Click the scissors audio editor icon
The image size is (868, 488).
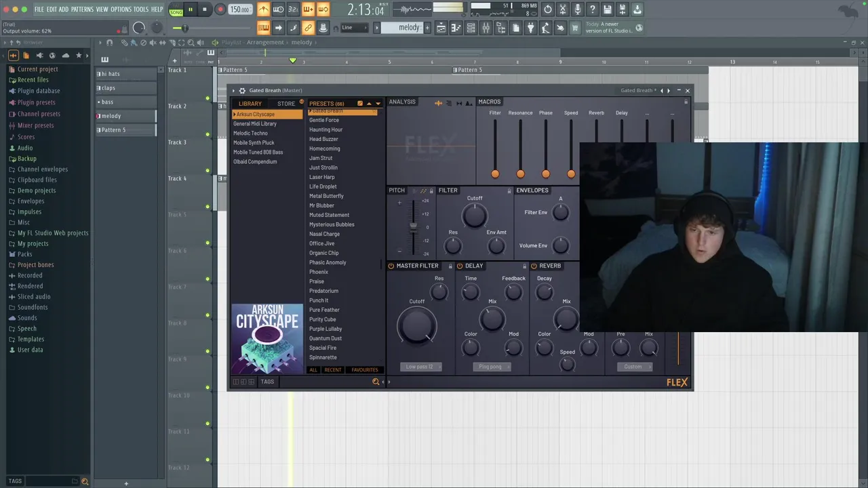563,9
